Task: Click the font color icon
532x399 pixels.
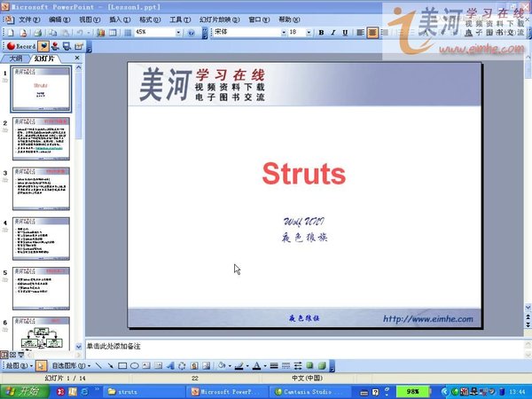Action: click(254, 365)
